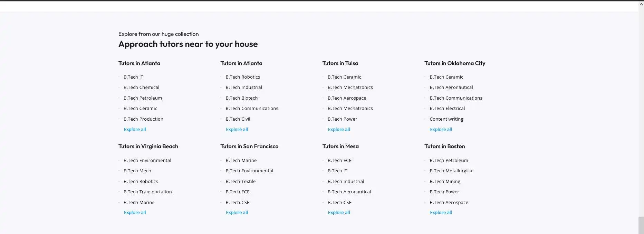Open the B.Tech Production link
The image size is (644, 234).
click(x=143, y=119)
